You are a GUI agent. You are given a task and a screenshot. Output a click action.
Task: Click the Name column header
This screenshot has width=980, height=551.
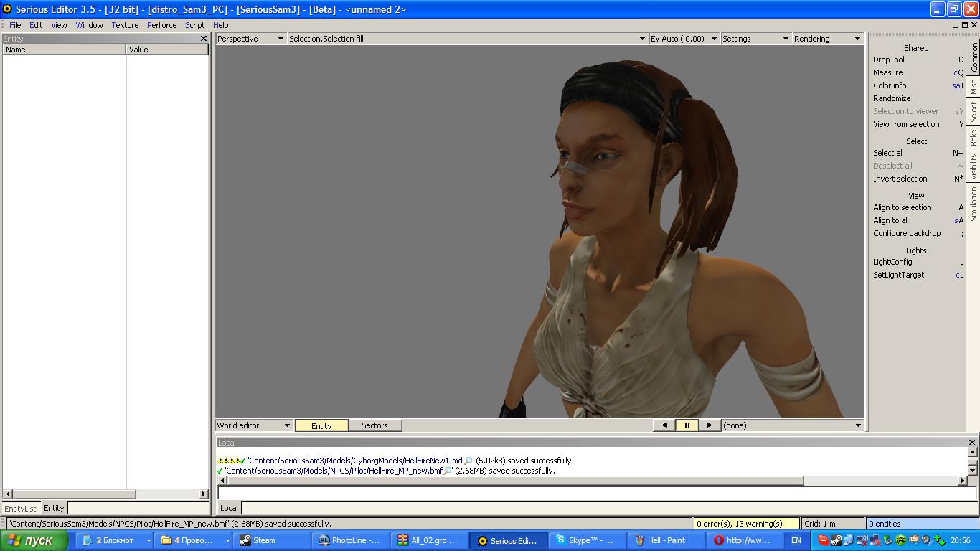(65, 50)
